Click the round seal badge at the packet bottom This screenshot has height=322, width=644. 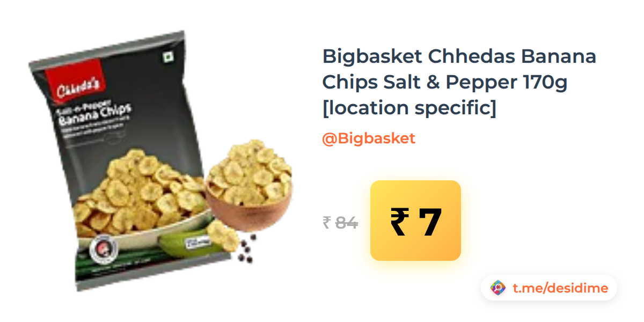(x=101, y=248)
